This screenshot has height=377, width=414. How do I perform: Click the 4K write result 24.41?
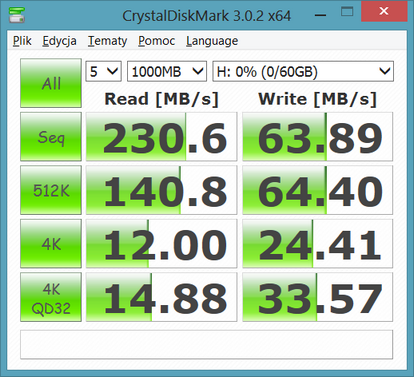(x=317, y=244)
